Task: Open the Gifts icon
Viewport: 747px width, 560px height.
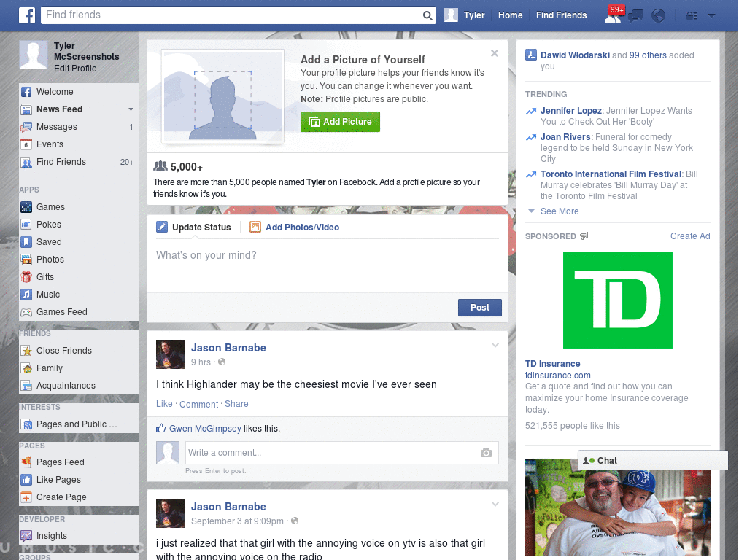Action: (x=26, y=277)
